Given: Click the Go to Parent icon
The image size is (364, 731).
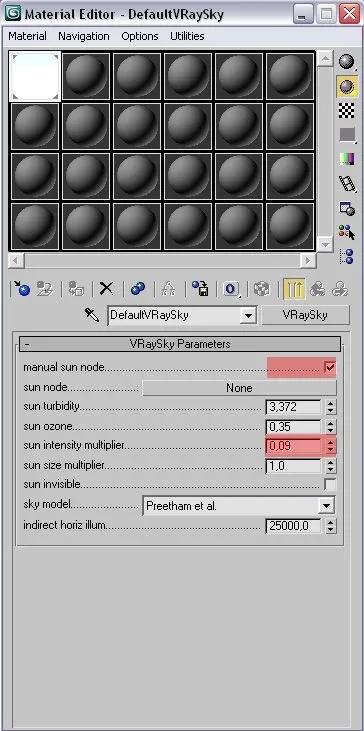Looking at the screenshot, I should pos(318,289).
